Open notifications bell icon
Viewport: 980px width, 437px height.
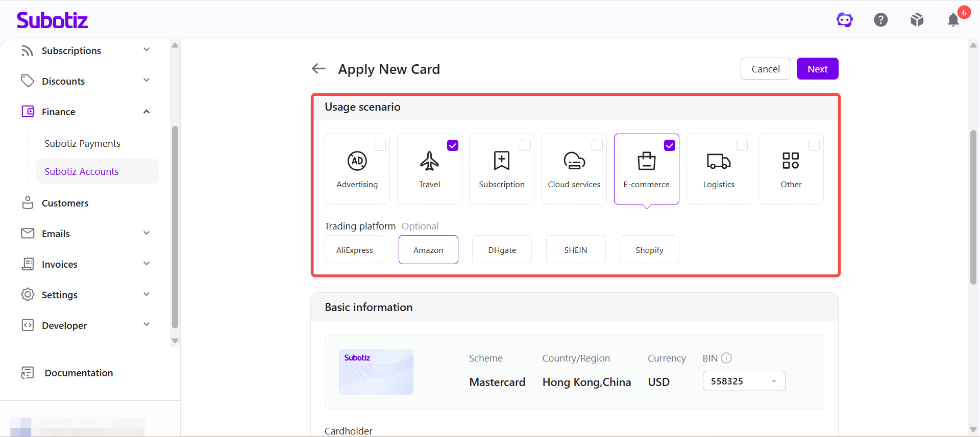(953, 20)
